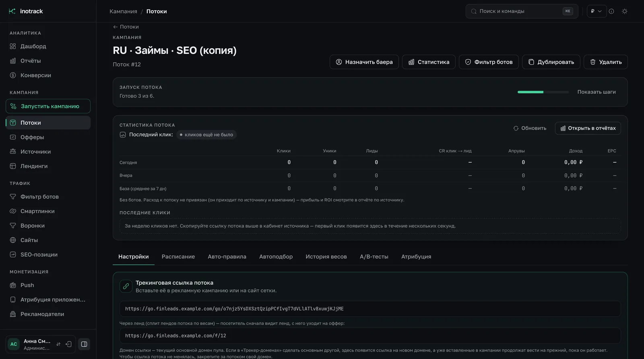This screenshot has width=644, height=359.
Task: Open Воронки in the sidebar
Action: (x=48, y=226)
